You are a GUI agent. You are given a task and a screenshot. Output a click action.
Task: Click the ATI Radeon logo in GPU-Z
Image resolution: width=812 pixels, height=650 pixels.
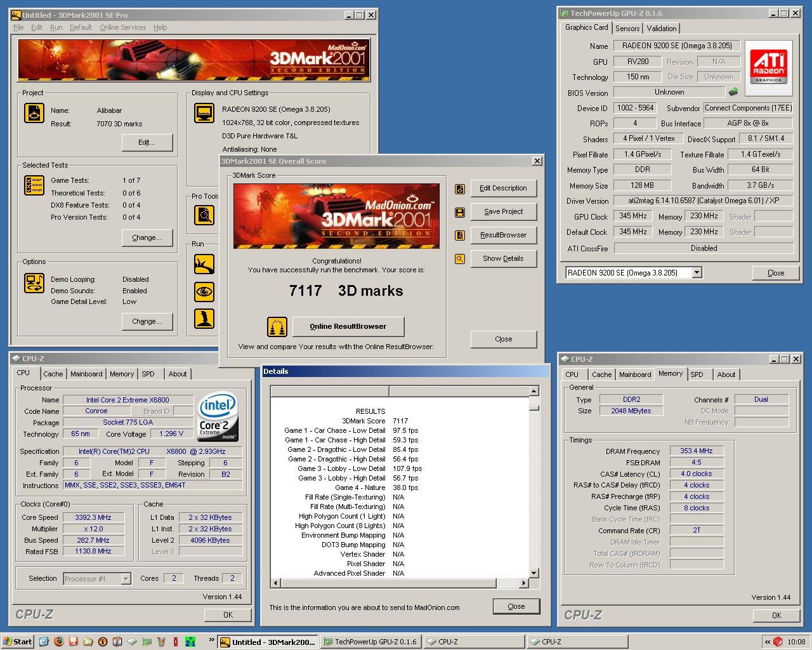coord(769,68)
